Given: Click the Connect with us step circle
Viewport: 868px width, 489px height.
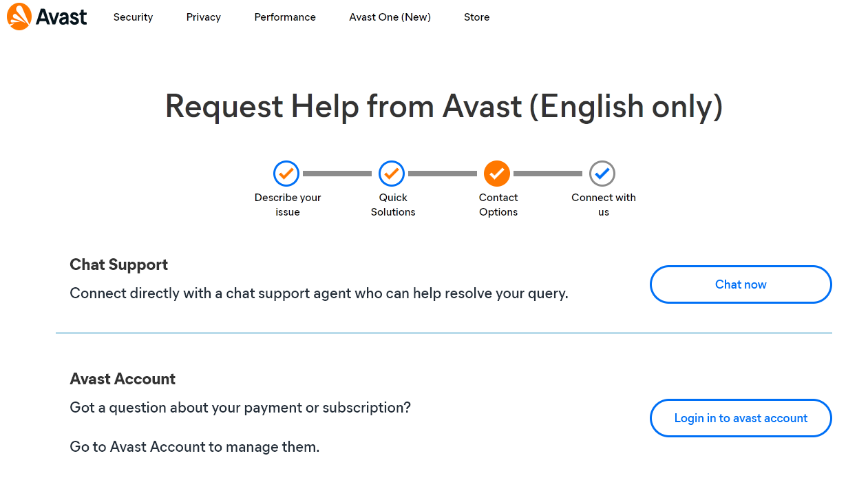Looking at the screenshot, I should (602, 174).
